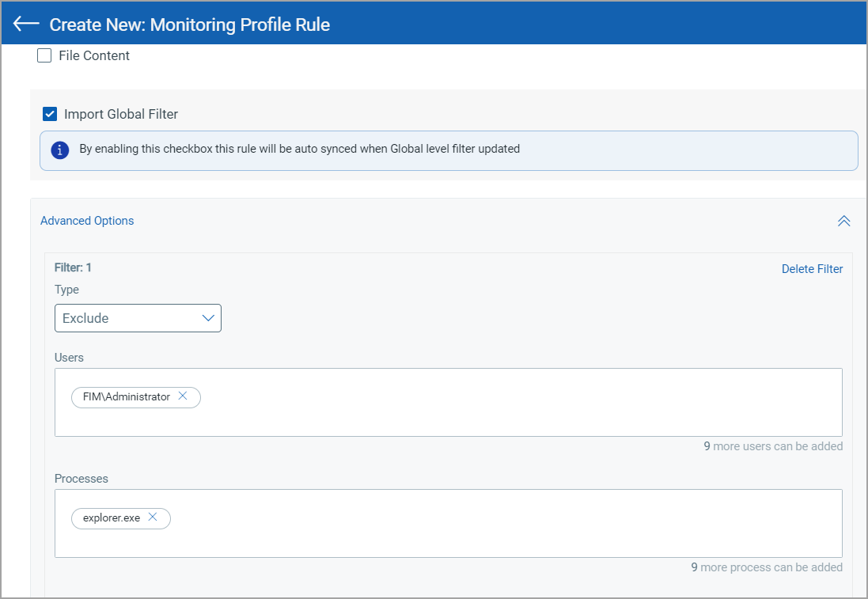Click the Type field label

(66, 290)
